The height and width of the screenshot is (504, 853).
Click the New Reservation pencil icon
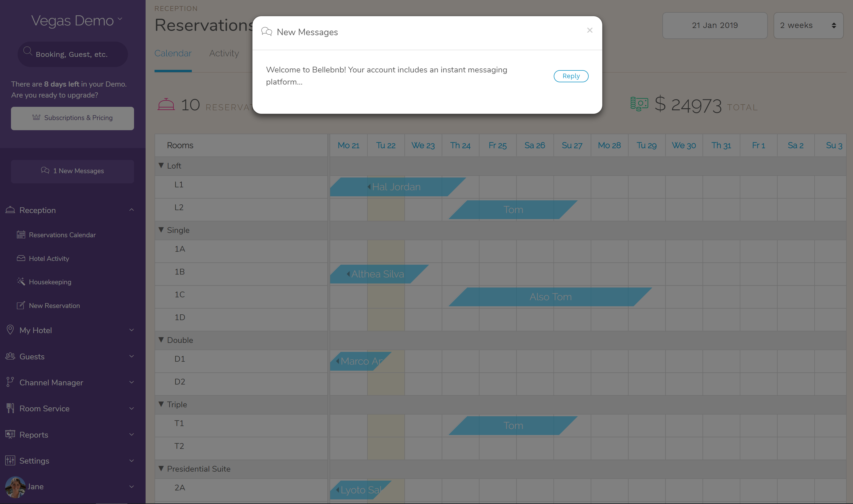[x=21, y=305]
